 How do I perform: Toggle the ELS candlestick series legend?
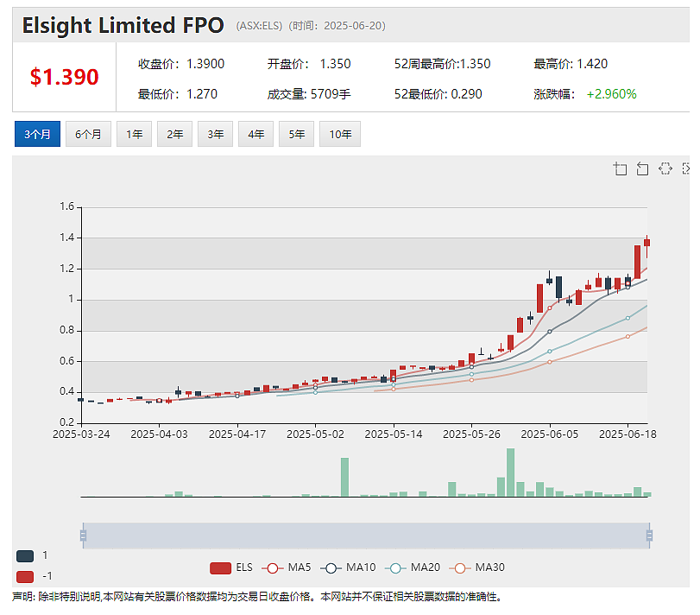coord(231,568)
